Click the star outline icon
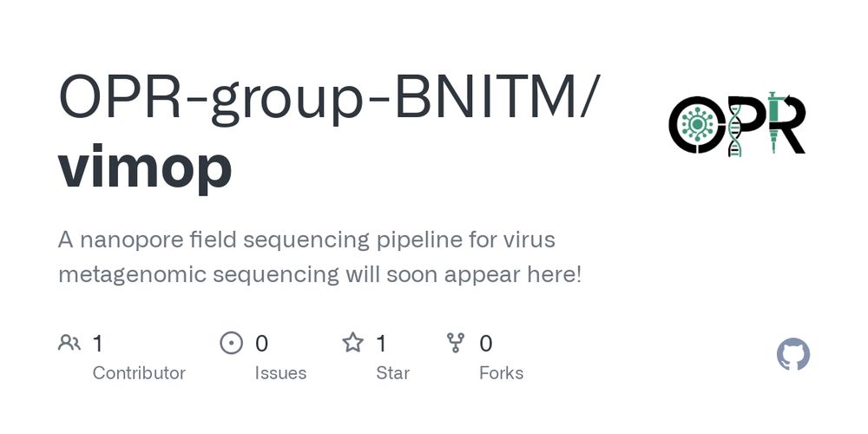This screenshot has width=868, height=434. (x=352, y=343)
